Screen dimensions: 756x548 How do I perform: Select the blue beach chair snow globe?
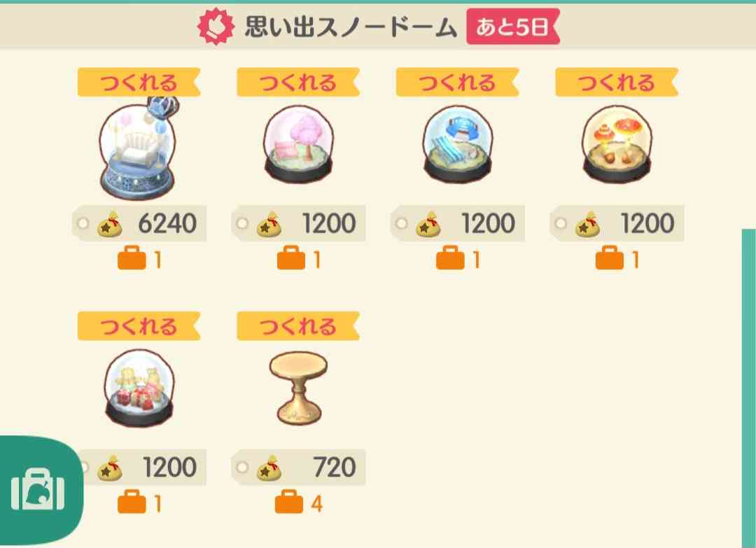tap(458, 144)
